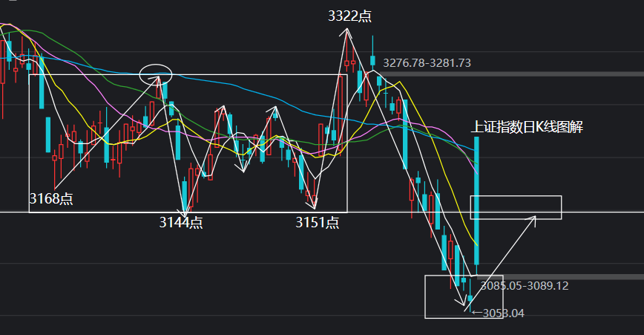Image resolution: width=644 pixels, height=335 pixels.
Task: Select the 3053.04 lowest price label
Action: point(498,313)
